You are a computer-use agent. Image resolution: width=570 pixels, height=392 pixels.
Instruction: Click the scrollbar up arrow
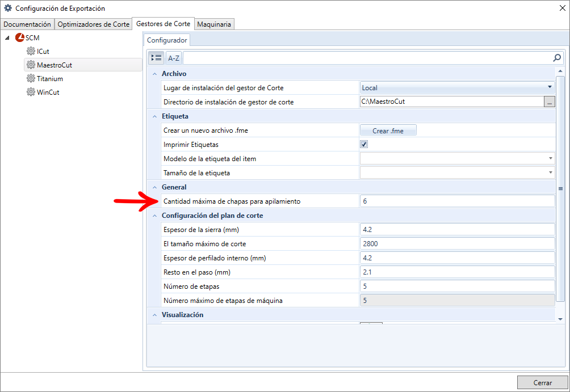[x=560, y=71]
